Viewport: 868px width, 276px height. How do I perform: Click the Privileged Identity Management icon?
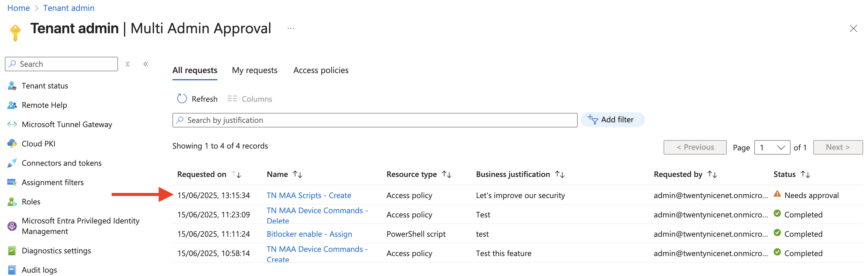12,226
